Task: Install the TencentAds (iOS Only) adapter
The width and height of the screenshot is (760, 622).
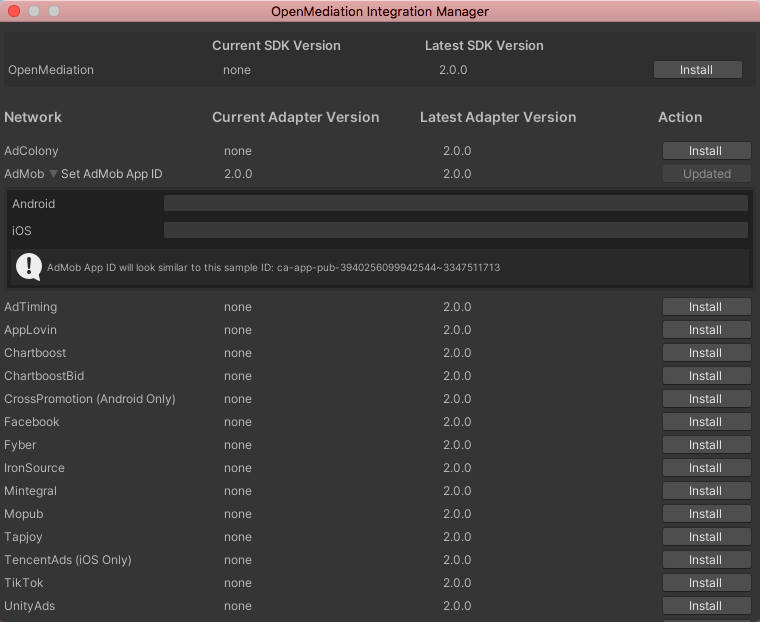Action: [x=706, y=560]
